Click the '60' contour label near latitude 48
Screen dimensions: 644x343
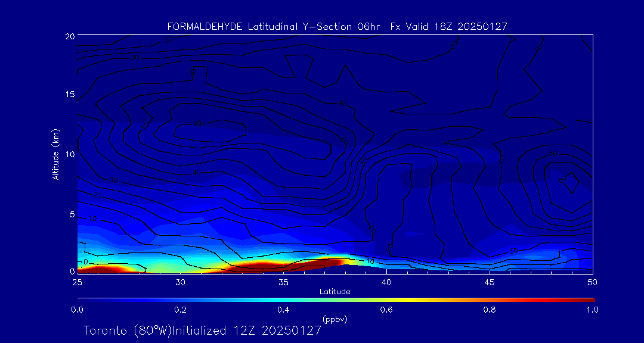pyautogui.click(x=562, y=179)
